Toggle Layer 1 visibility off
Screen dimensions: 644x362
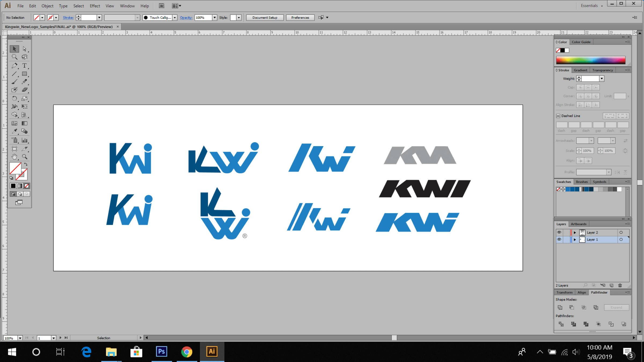(x=559, y=239)
